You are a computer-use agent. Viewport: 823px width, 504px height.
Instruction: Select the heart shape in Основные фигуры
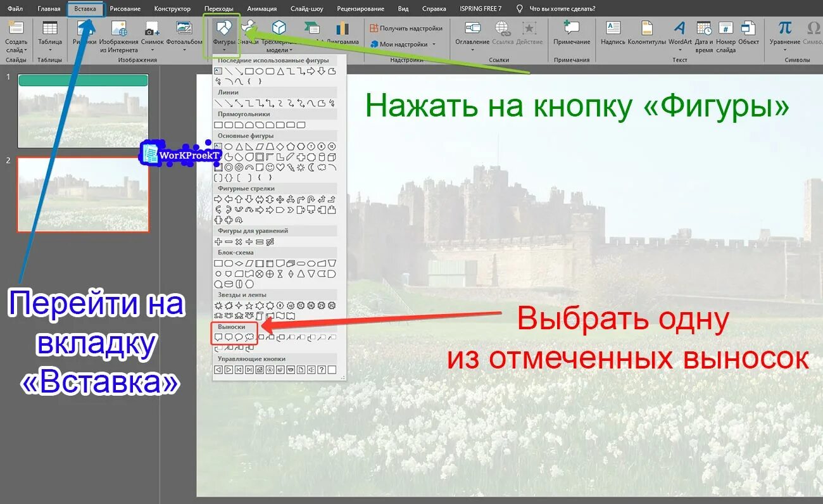pos(280,167)
